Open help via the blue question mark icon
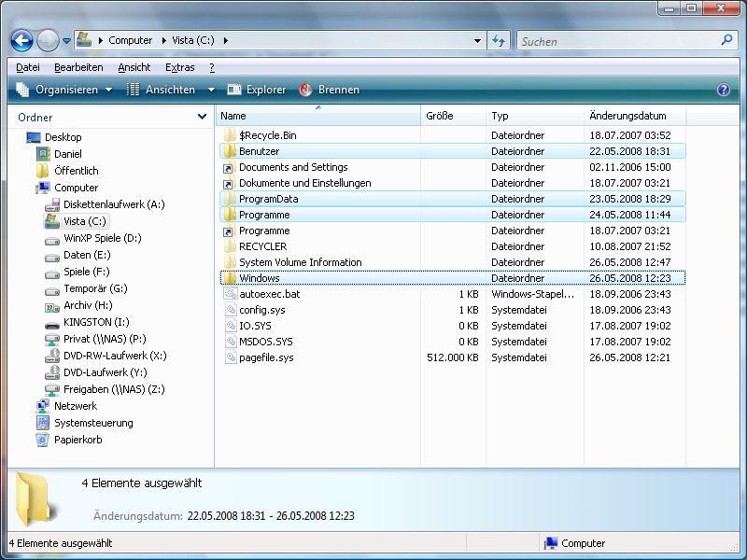Image resolution: width=747 pixels, height=560 pixels. click(723, 90)
